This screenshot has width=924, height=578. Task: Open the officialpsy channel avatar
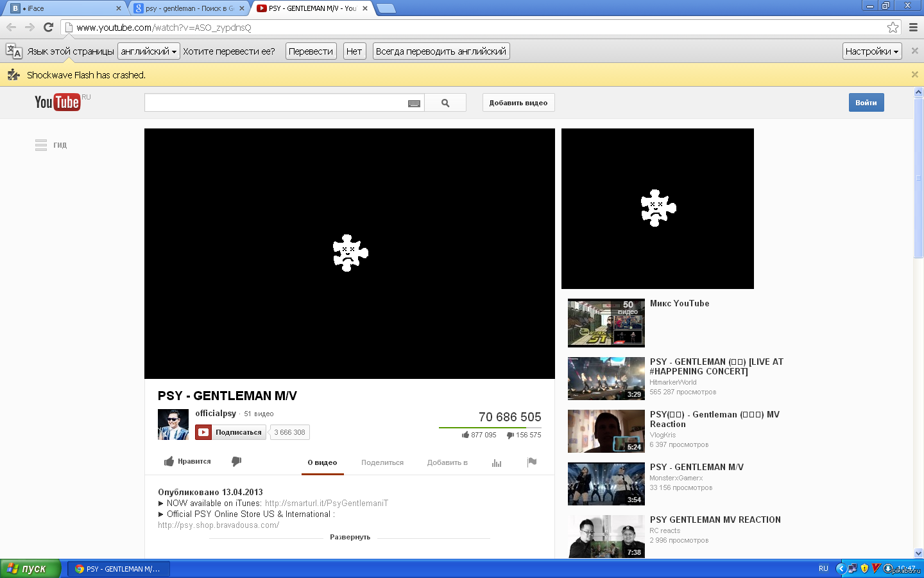[173, 425]
